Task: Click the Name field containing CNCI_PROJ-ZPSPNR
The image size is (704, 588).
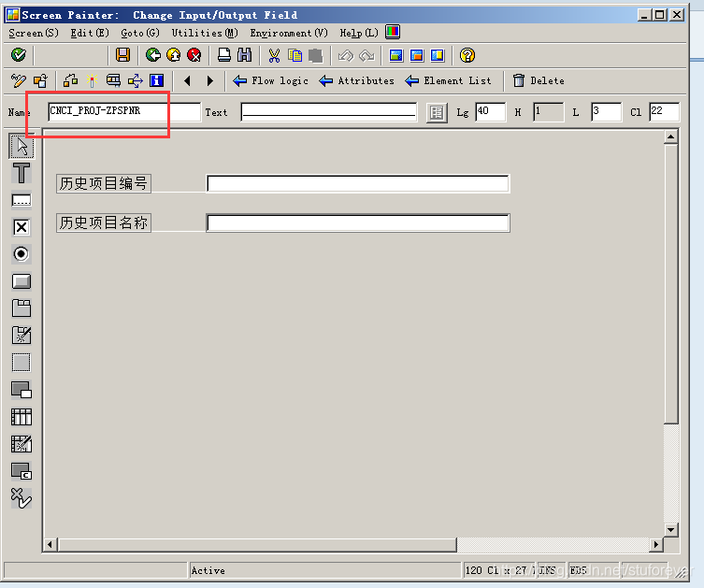Action: tap(124, 111)
